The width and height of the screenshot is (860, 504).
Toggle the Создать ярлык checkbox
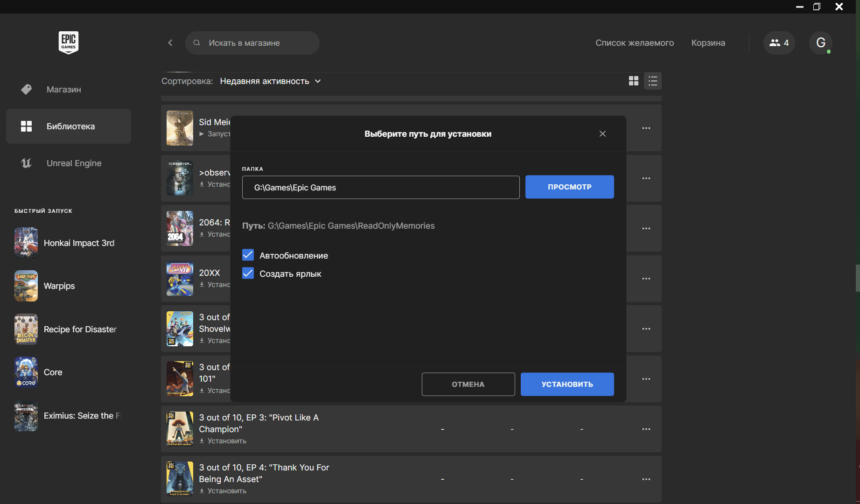click(248, 273)
